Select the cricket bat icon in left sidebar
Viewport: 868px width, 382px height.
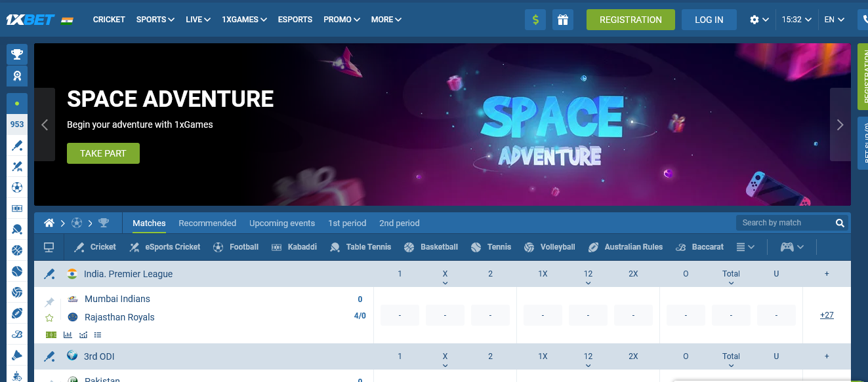coord(17,145)
